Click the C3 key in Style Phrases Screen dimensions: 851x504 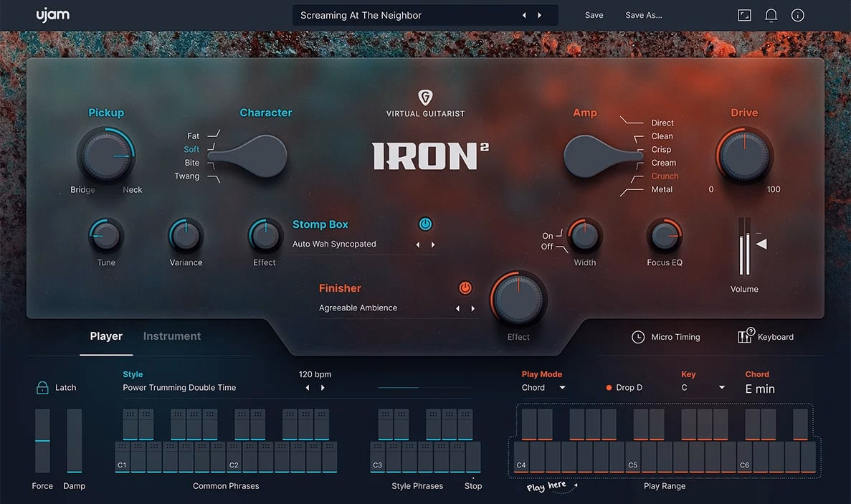[377, 457]
